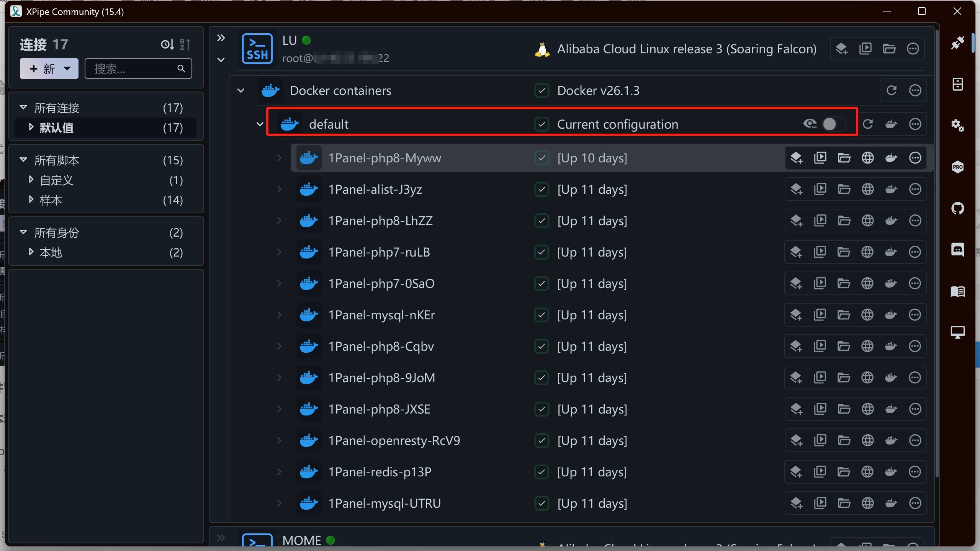Select the 默认值 category

57,128
